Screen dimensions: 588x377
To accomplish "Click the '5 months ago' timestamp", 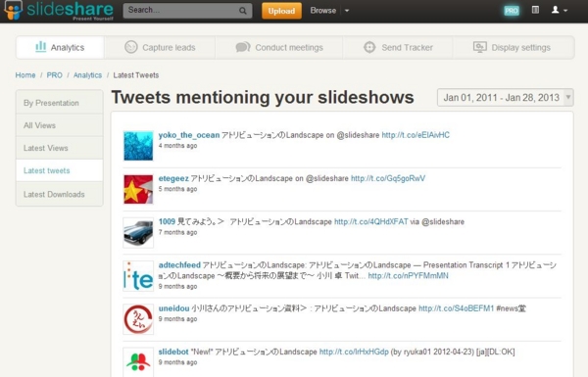I will pos(177,189).
